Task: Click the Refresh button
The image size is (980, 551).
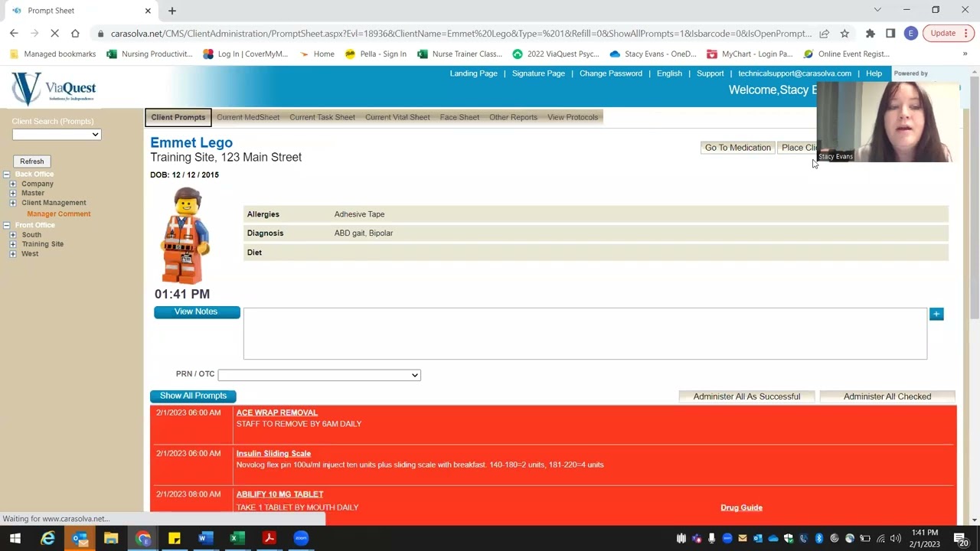Action: 32,161
